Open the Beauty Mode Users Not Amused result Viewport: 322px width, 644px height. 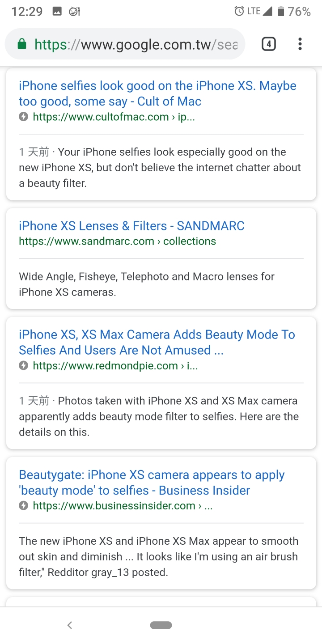coord(157,343)
